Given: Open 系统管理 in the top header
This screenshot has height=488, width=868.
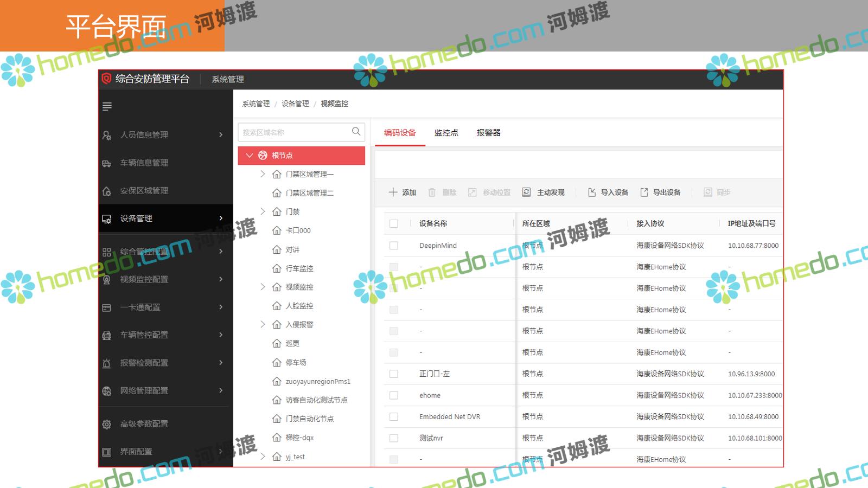Looking at the screenshot, I should click(227, 79).
